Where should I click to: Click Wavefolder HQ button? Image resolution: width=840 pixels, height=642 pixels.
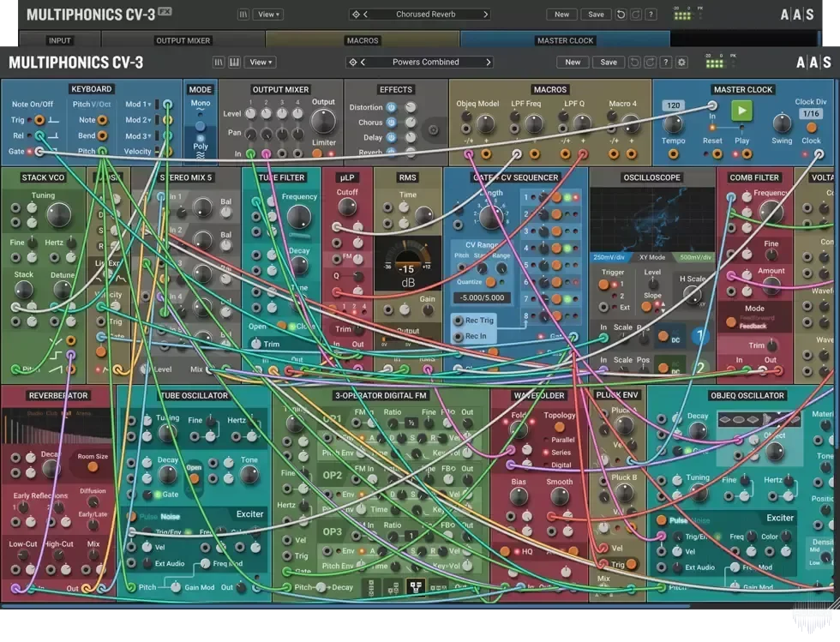[505, 551]
